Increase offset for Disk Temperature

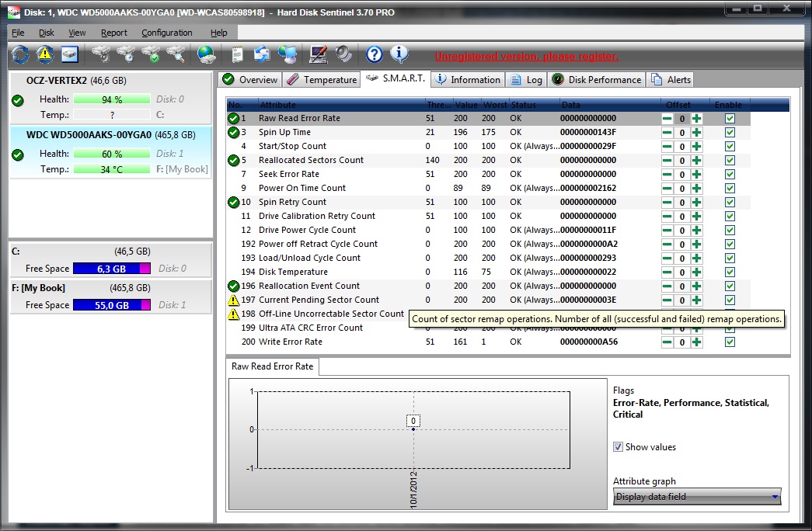[697, 272]
